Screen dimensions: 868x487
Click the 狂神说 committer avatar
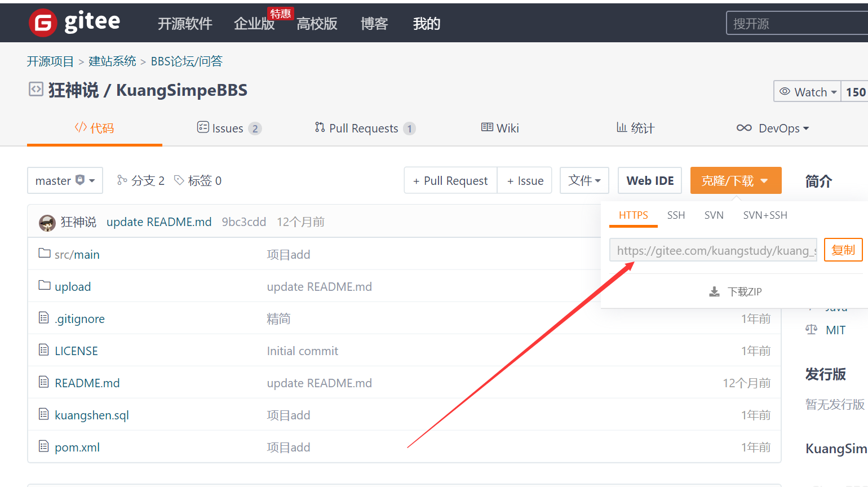pyautogui.click(x=47, y=223)
